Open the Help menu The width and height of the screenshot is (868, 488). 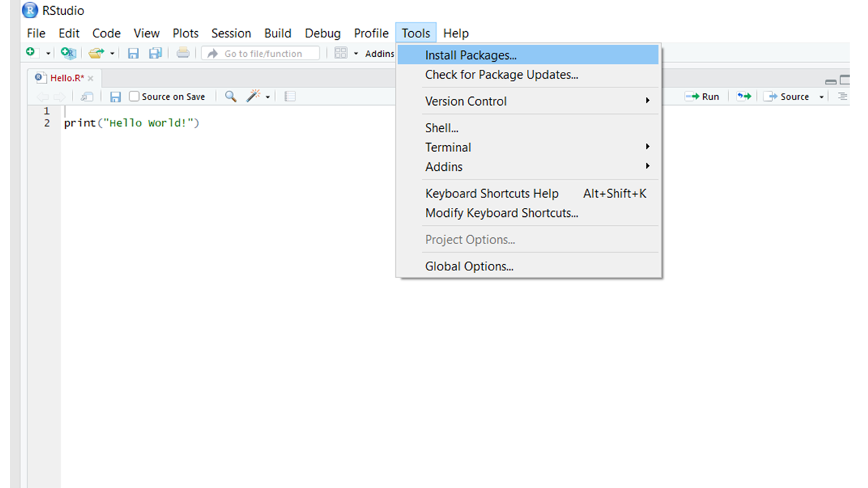[456, 33]
